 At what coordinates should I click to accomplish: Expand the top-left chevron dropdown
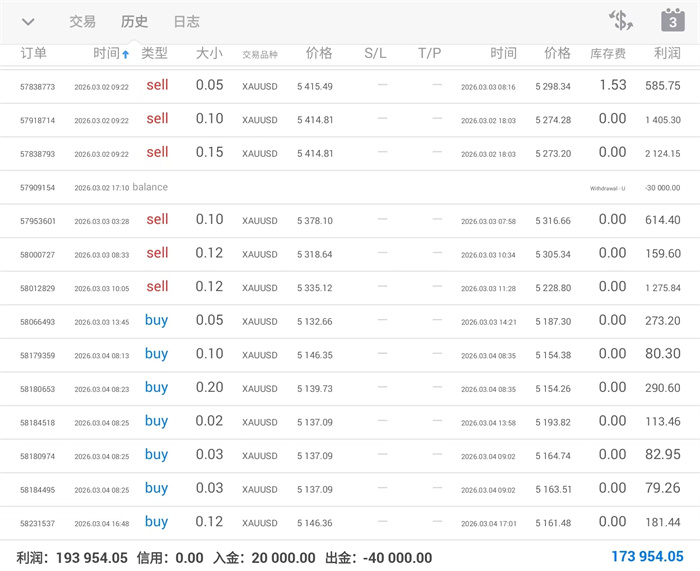[28, 22]
